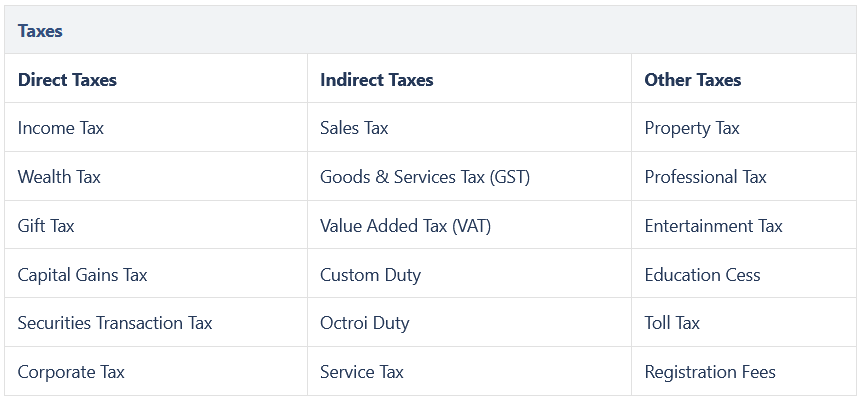Select the Securities Transaction Tax cell
The image size is (863, 401).
click(115, 323)
